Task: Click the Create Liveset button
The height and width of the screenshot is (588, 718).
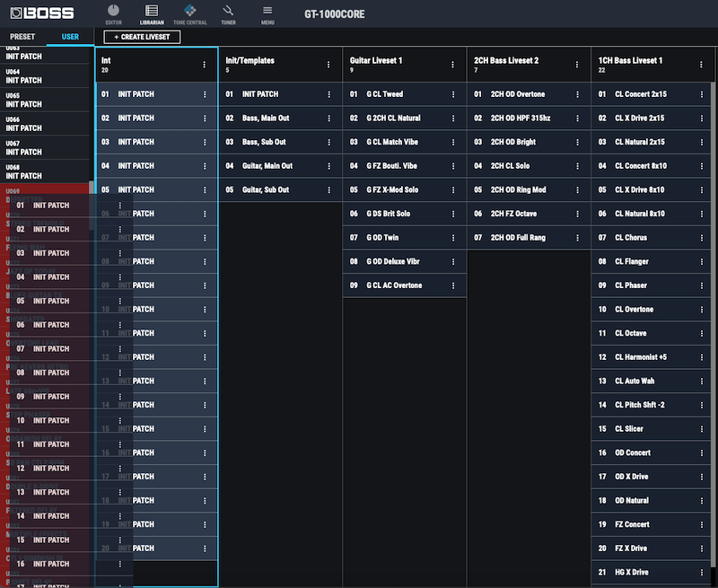Action: (142, 37)
